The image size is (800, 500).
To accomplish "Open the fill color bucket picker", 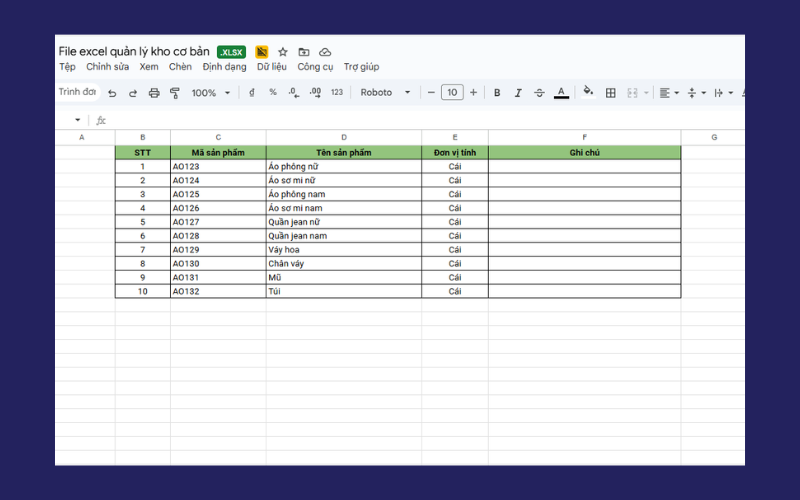I will 588,93.
